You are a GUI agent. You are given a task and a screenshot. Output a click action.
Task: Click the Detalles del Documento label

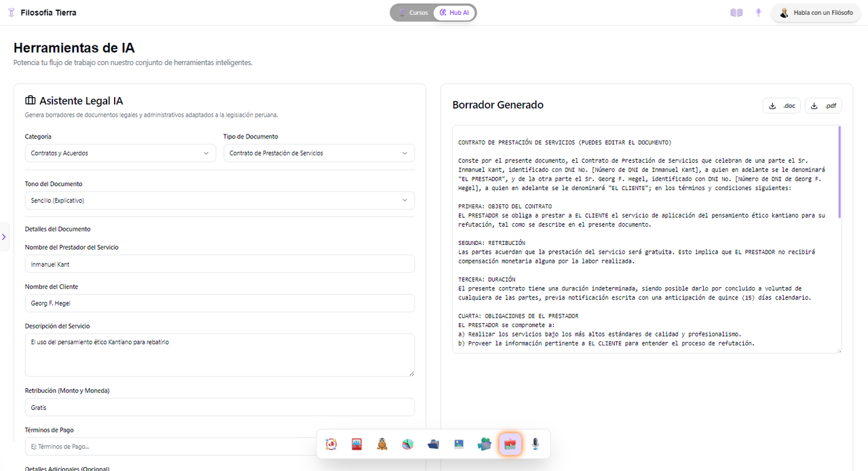(58, 229)
